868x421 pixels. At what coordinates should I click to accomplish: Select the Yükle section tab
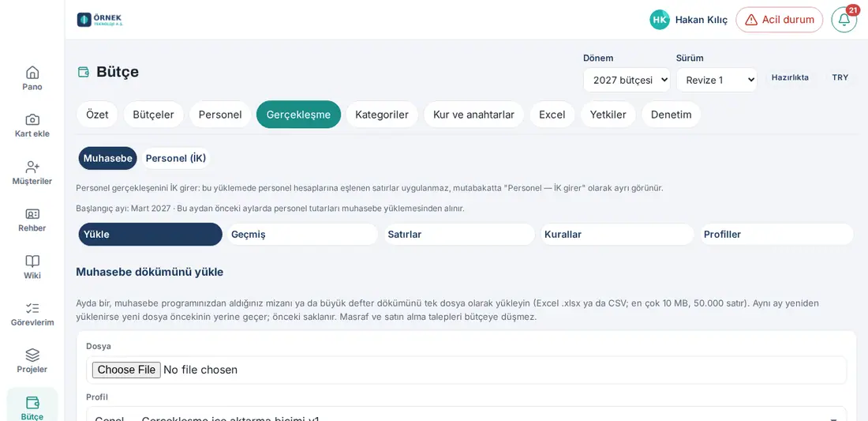click(x=150, y=235)
